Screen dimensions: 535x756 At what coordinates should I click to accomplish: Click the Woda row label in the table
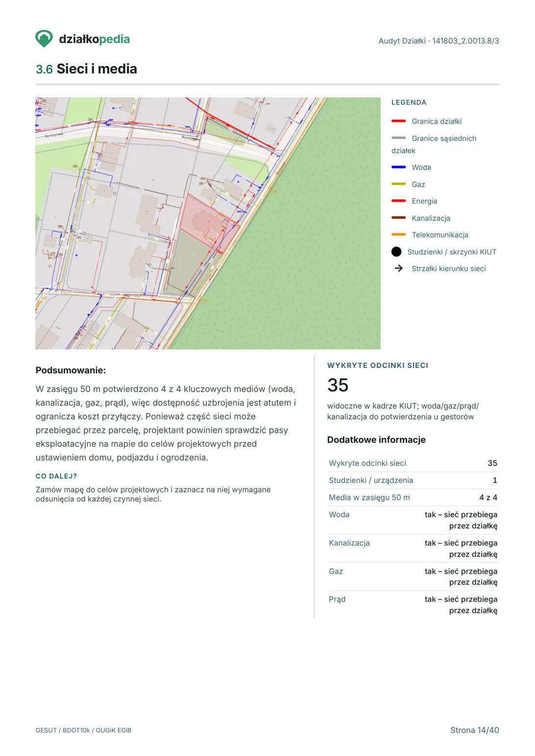339,515
